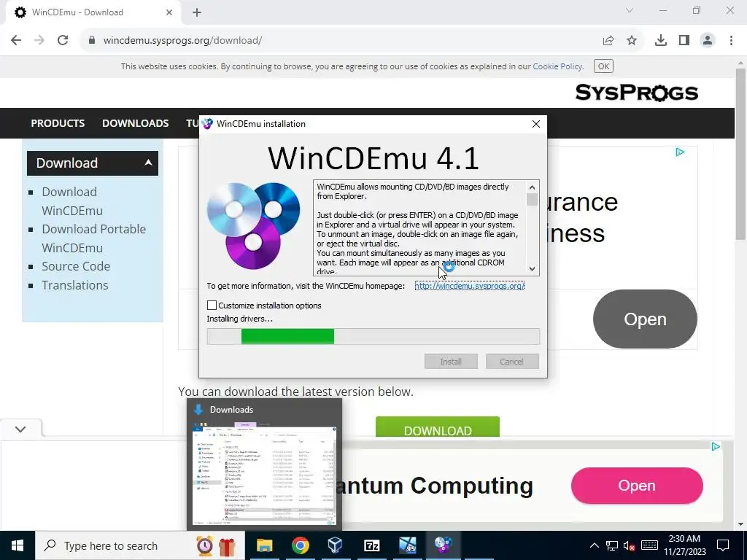Close the WinCDEmu installation dialog
The width and height of the screenshot is (747, 560).
coord(536,124)
